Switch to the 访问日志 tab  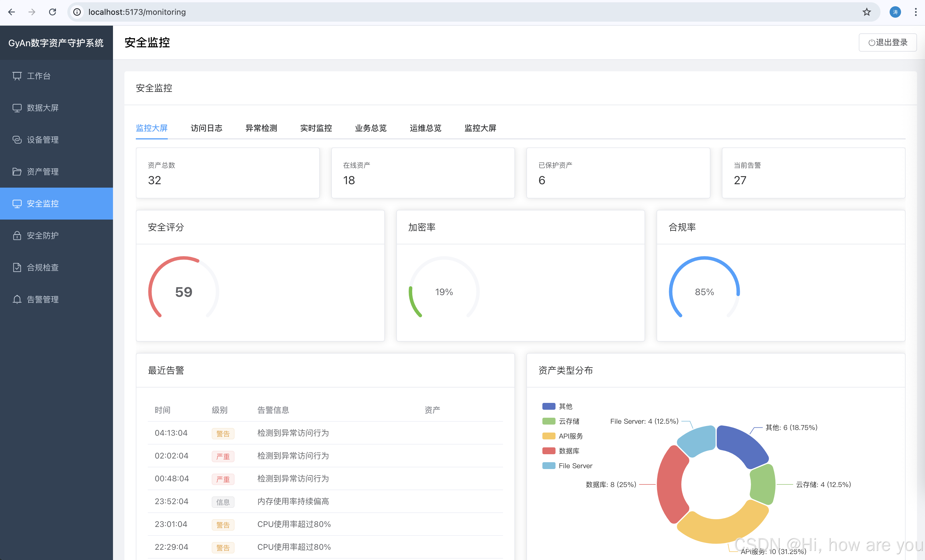(206, 128)
